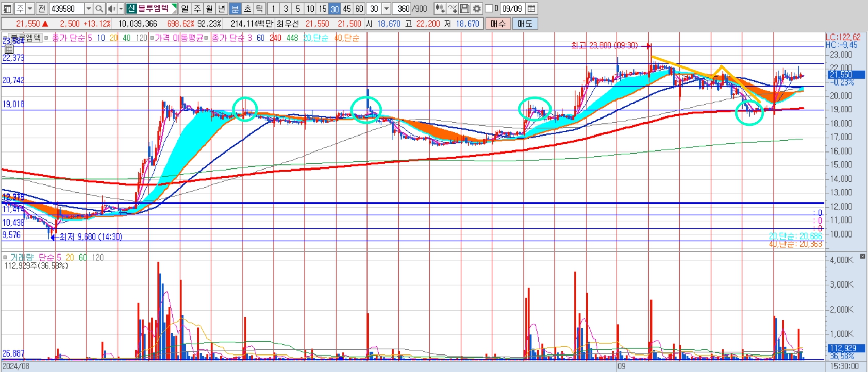Click the 15:30:00 time label
Viewport: 868px width, 372px height.
pyautogui.click(x=844, y=366)
